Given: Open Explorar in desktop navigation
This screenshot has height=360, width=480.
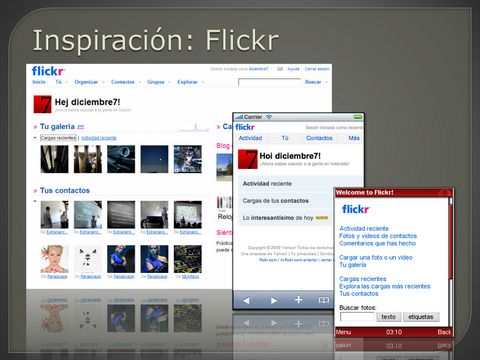Looking at the screenshot, I should [x=187, y=82].
